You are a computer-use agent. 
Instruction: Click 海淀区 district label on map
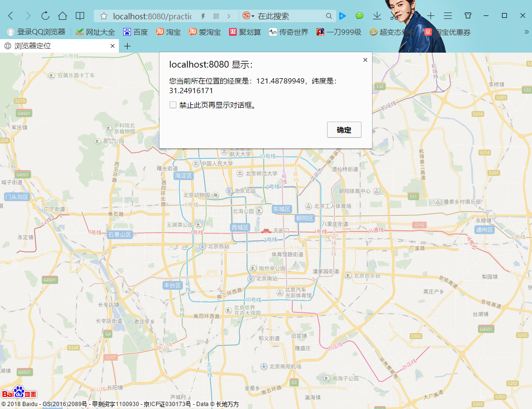184,176
